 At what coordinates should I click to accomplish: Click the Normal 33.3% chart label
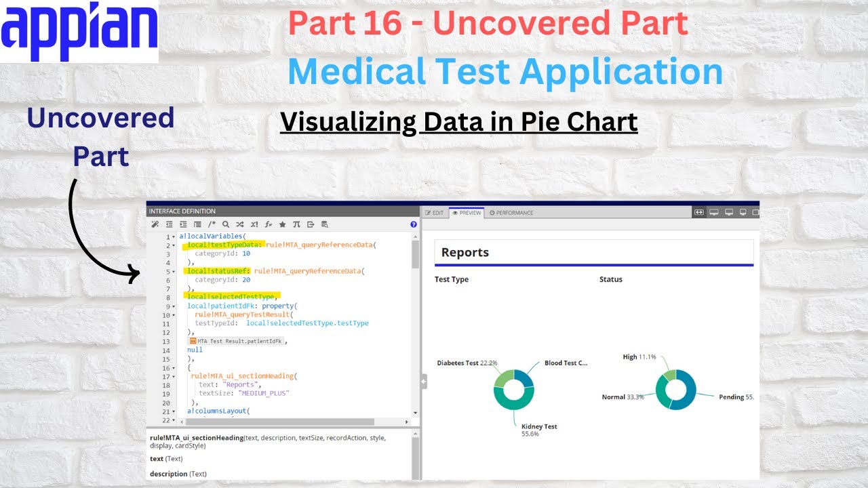tap(623, 397)
